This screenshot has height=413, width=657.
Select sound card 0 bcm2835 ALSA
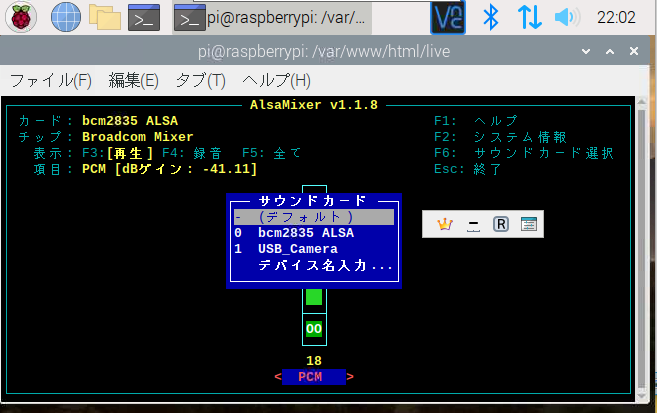314,233
